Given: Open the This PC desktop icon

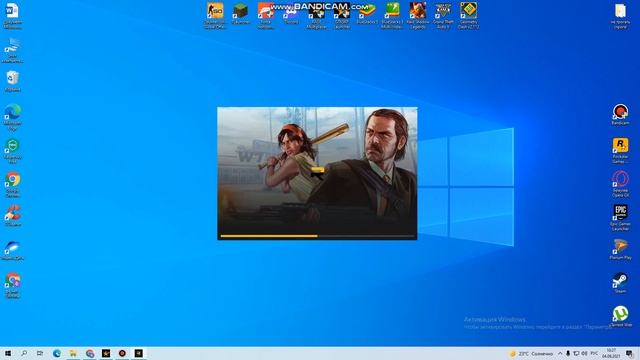Looking at the screenshot, I should point(12,50).
